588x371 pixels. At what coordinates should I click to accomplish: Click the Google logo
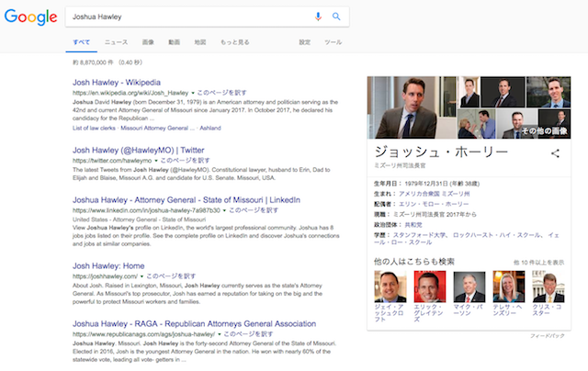click(30, 17)
